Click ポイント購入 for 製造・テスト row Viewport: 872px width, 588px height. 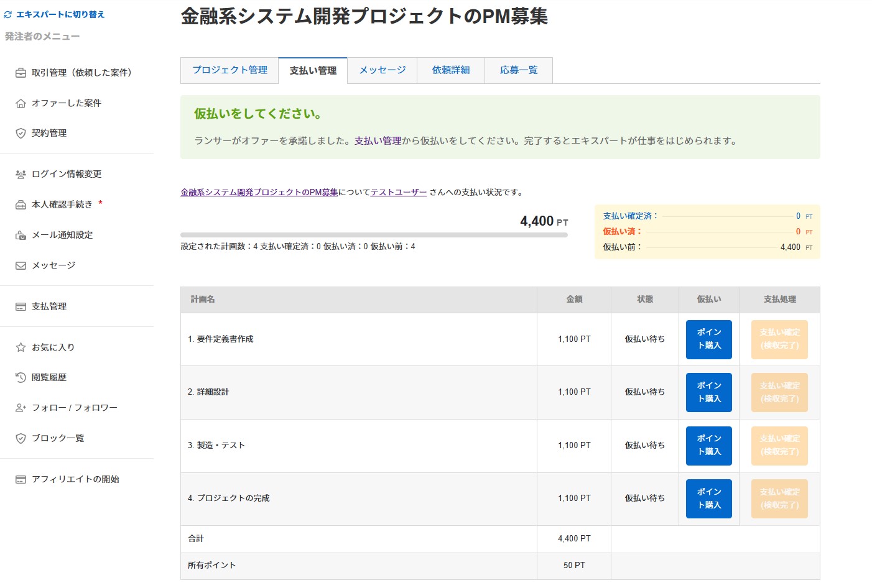pos(708,446)
